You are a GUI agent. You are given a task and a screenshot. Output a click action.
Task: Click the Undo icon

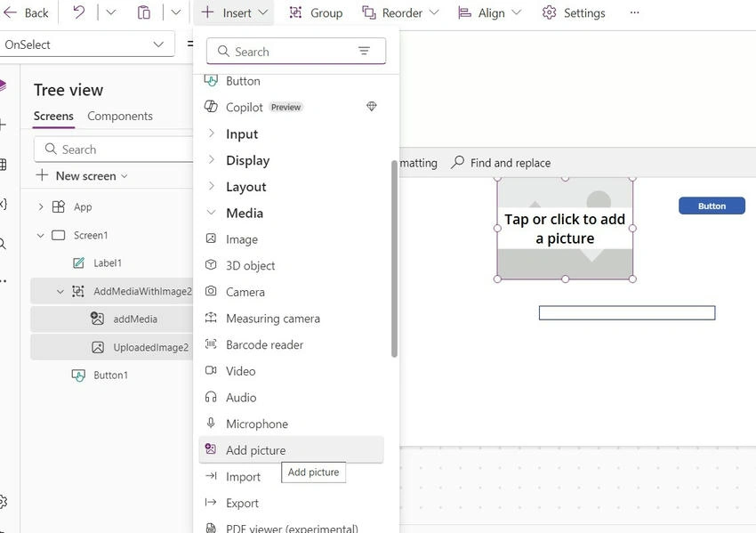pos(78,12)
